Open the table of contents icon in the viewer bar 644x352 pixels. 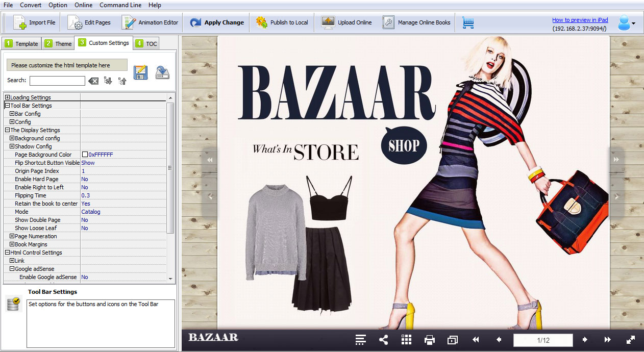pyautogui.click(x=361, y=340)
